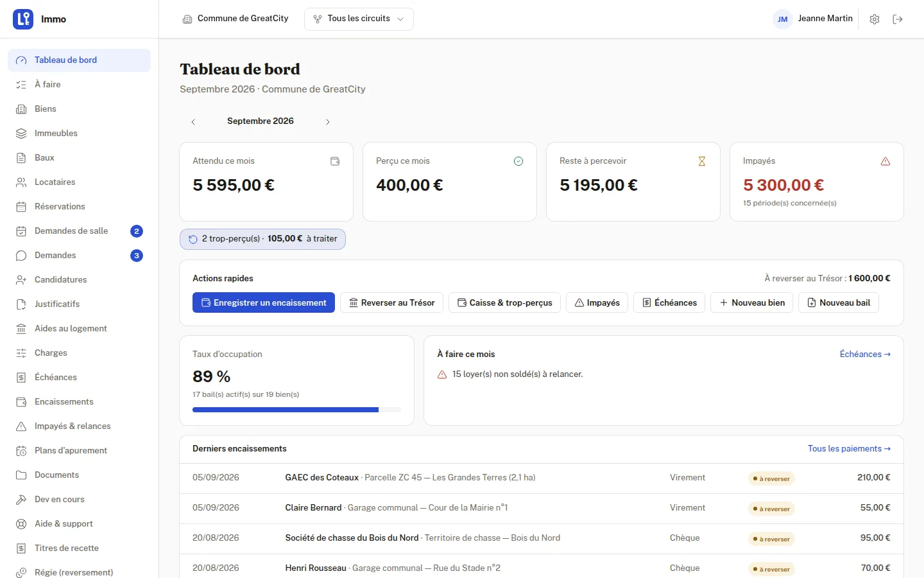Image resolution: width=924 pixels, height=578 pixels.
Task: Click the Nouveau bail button
Action: [x=839, y=302]
